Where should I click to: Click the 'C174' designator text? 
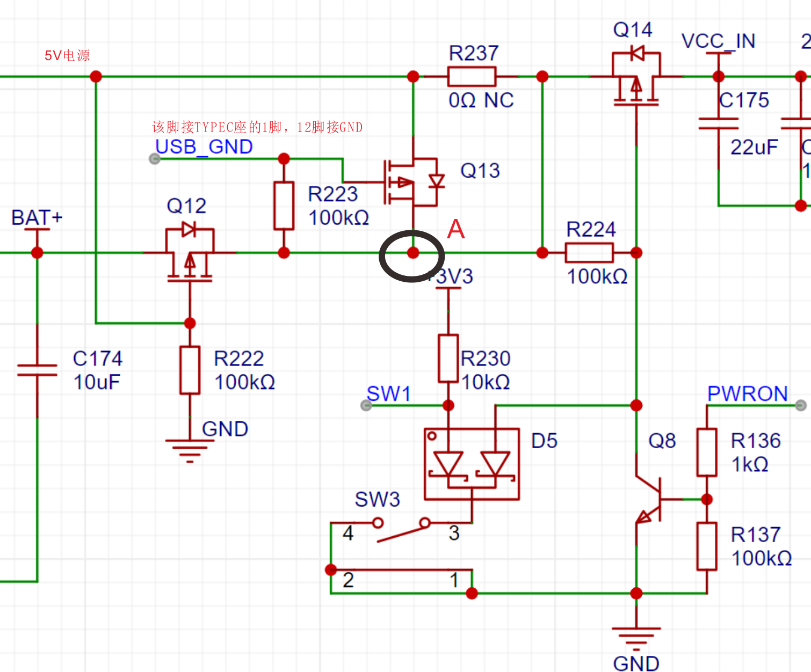point(98,358)
